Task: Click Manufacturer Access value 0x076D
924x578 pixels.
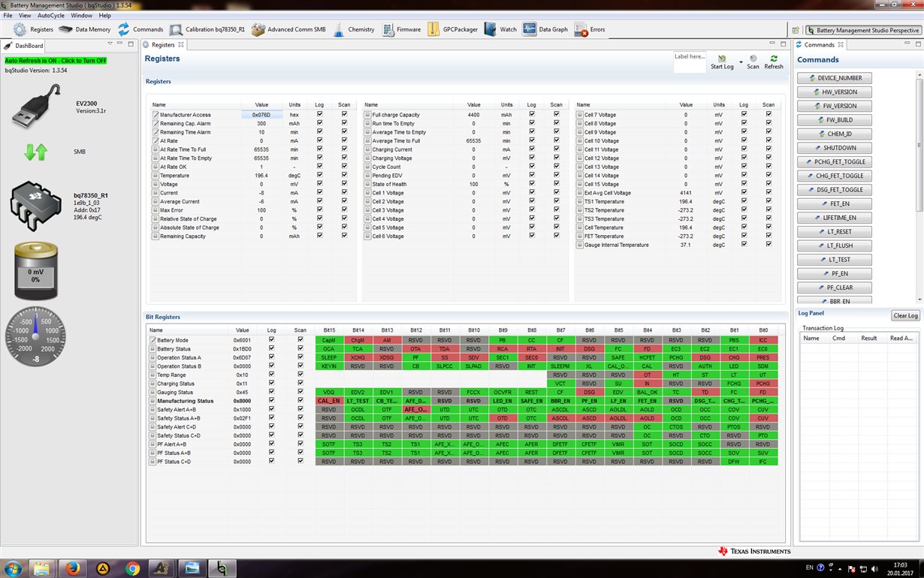Action: coord(261,115)
